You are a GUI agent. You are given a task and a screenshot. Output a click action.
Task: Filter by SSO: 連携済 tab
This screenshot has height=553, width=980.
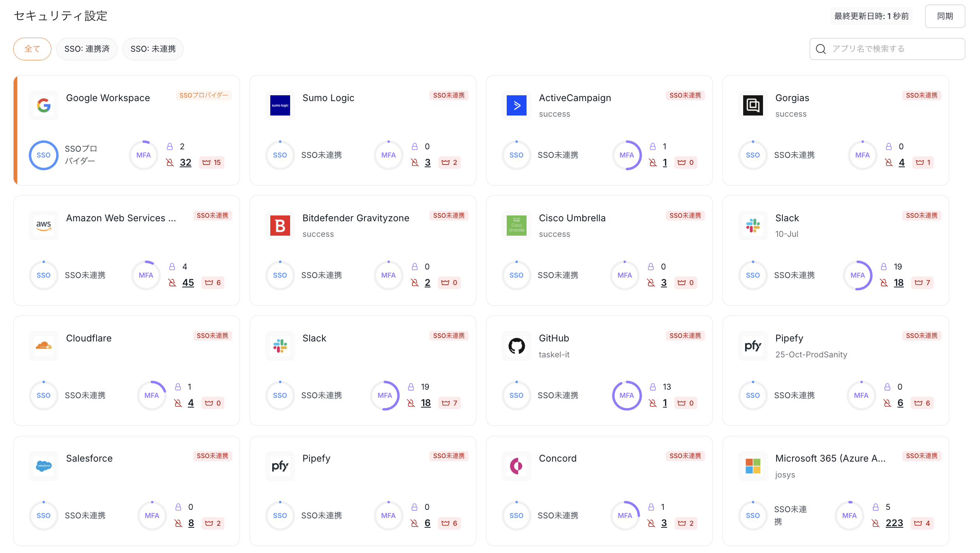point(87,49)
